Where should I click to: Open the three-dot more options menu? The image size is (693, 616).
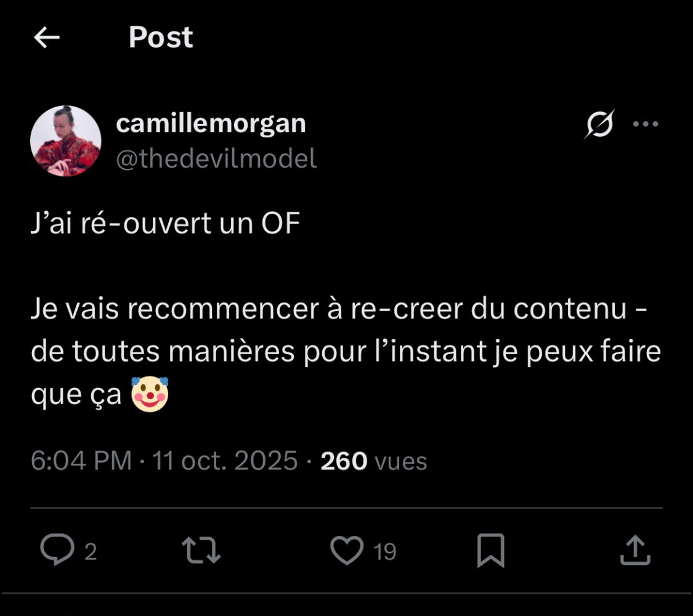[x=646, y=124]
